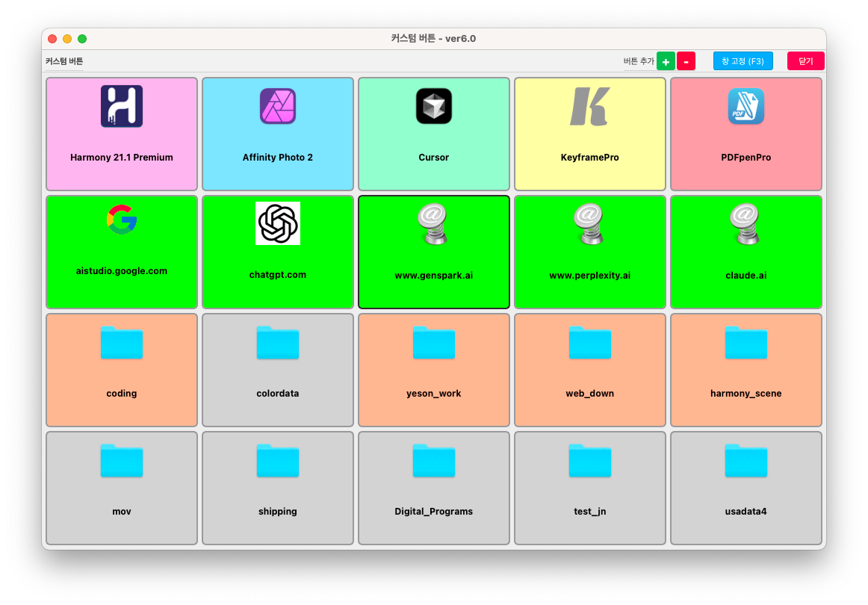868x605 pixels.
Task: Click the coding label text
Action: tap(122, 394)
